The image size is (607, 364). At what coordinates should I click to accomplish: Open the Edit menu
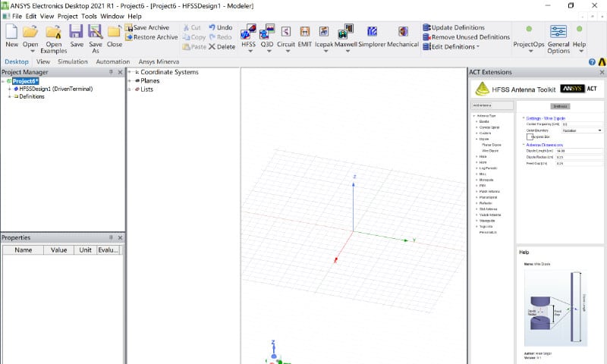click(31, 16)
